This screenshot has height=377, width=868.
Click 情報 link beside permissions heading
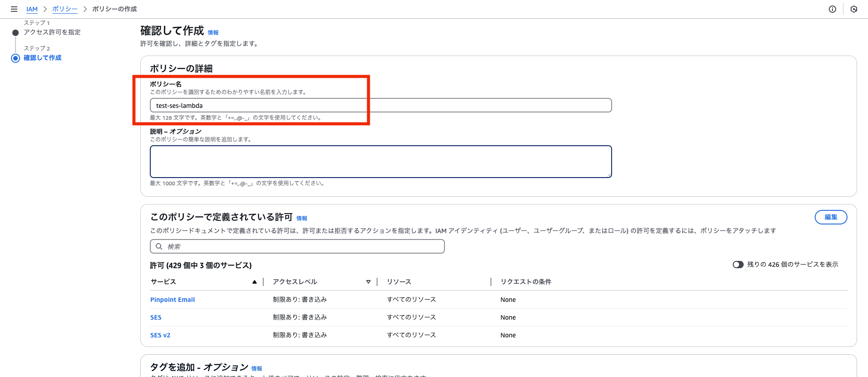(302, 219)
